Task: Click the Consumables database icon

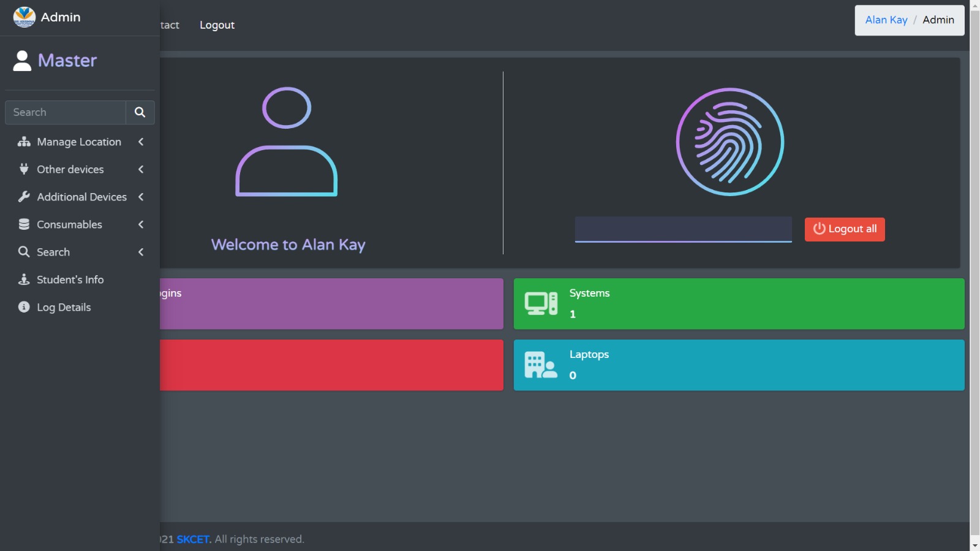Action: tap(24, 224)
